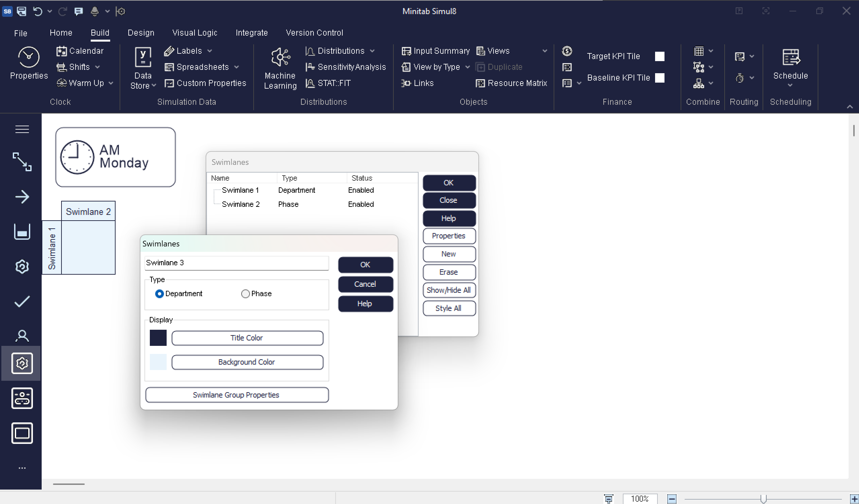The image size is (859, 504).
Task: Select the check mark icon in the sidebar
Action: [22, 301]
